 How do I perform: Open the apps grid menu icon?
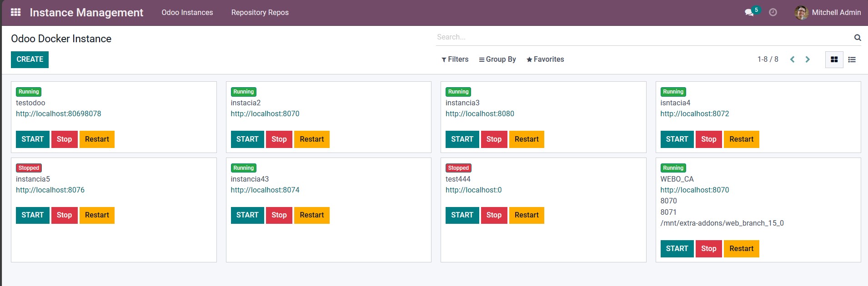(x=15, y=12)
